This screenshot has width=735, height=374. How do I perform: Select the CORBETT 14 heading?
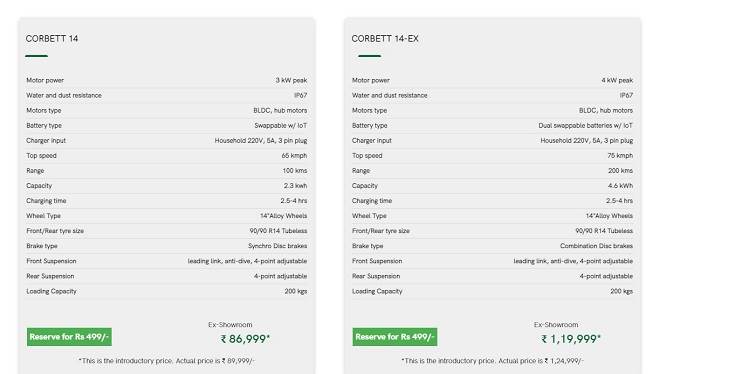pyautogui.click(x=52, y=39)
